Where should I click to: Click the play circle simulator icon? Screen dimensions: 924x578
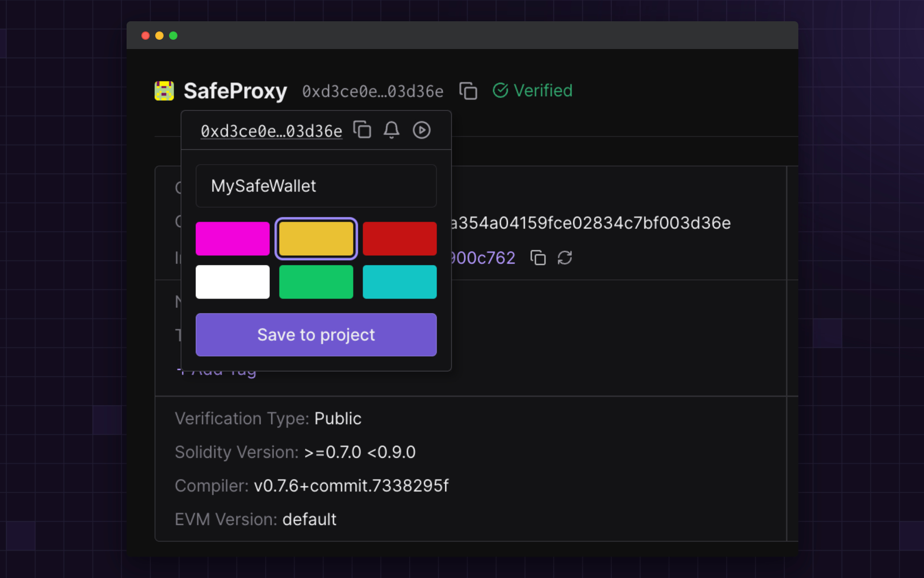[x=421, y=130]
